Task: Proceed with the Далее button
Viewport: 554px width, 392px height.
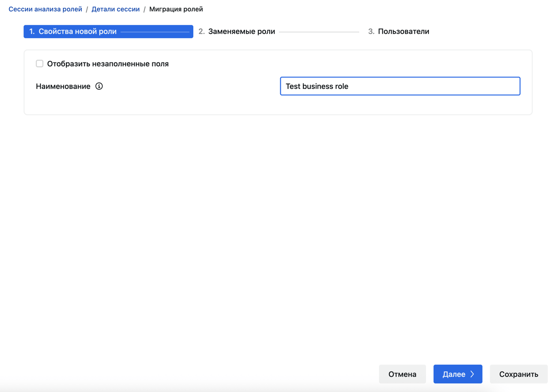Action: coord(458,374)
